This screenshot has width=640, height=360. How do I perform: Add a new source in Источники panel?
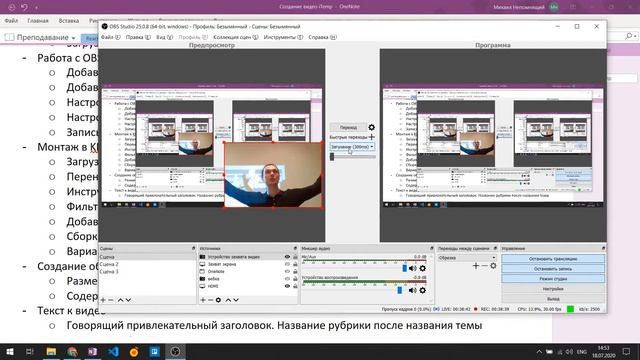click(203, 300)
